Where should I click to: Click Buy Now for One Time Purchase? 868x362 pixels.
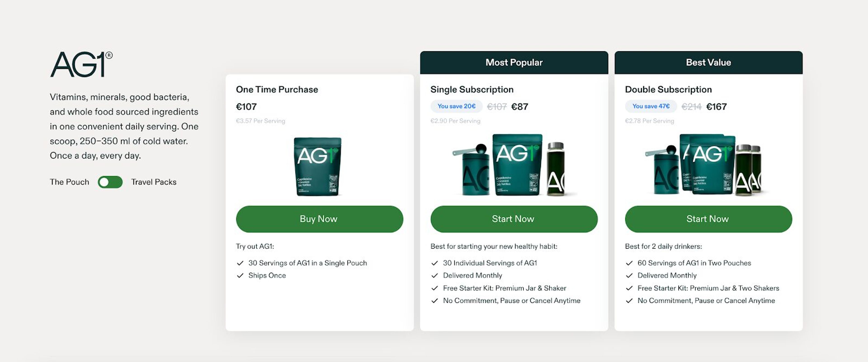[319, 219]
